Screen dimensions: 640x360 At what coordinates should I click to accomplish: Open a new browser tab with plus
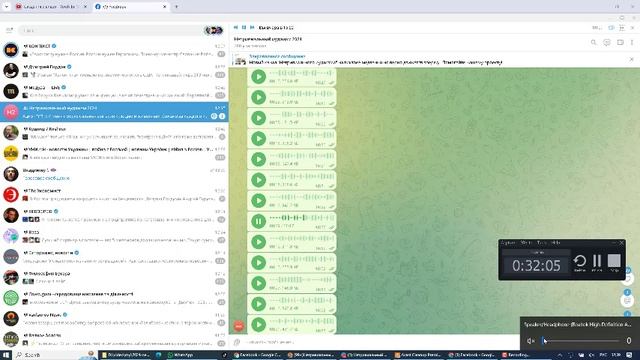[176, 7]
